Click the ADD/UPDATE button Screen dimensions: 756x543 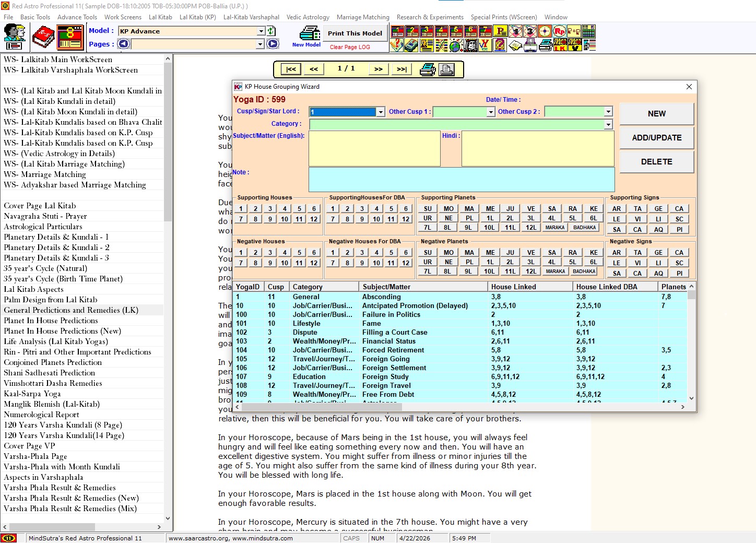(657, 138)
